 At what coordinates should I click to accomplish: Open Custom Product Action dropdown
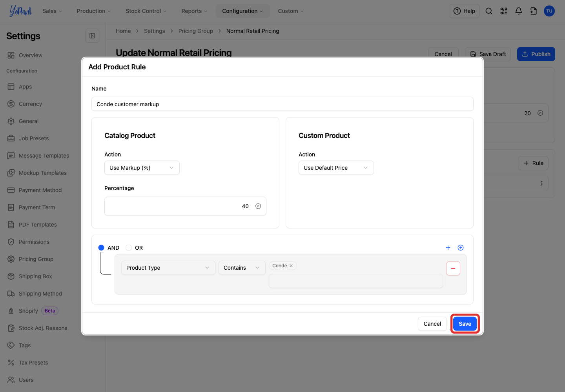336,168
